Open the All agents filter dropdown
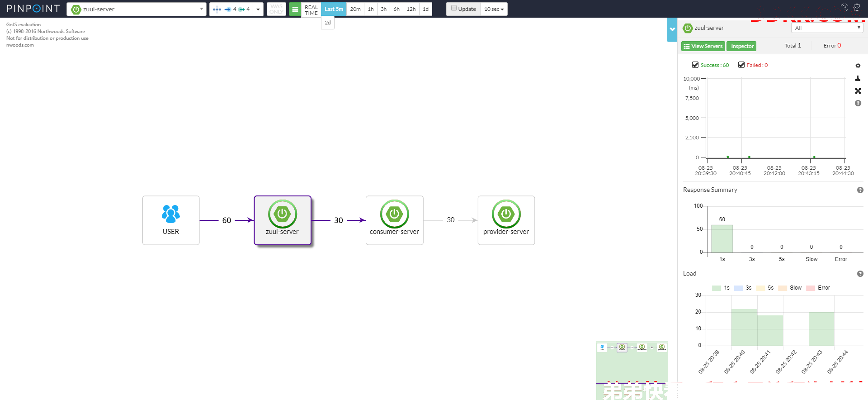Screen dimensions: 868x400 tap(827, 28)
